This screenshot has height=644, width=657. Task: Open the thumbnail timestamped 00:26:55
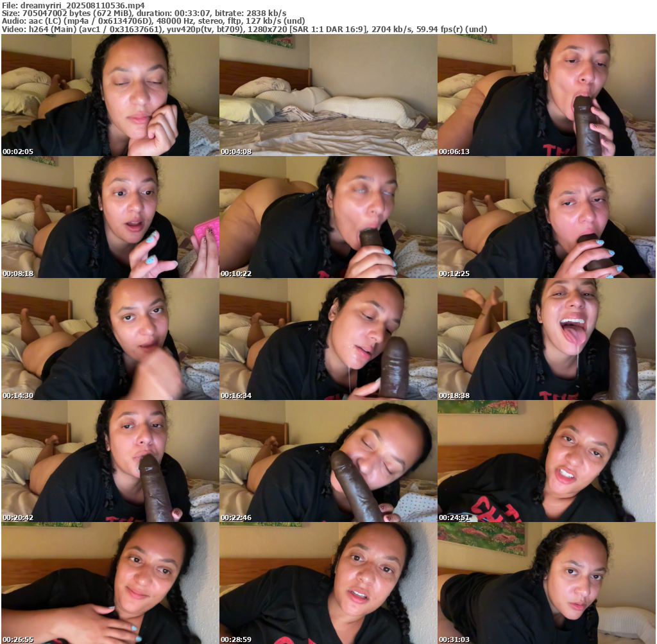pyautogui.click(x=110, y=583)
